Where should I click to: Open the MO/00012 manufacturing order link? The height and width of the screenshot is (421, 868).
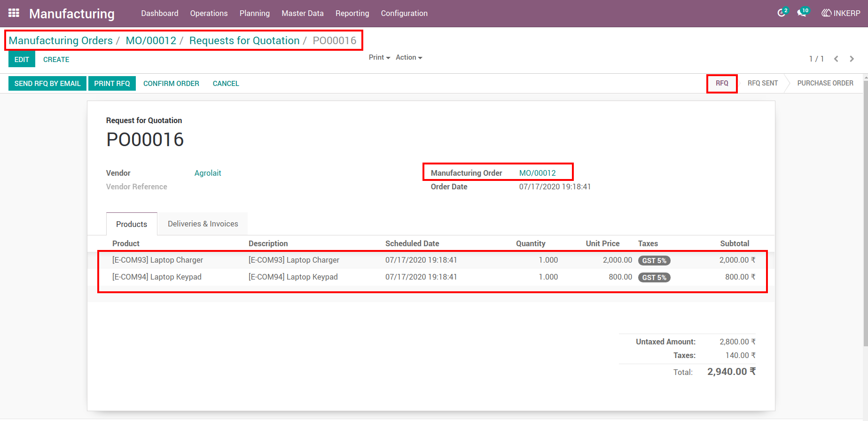point(538,173)
